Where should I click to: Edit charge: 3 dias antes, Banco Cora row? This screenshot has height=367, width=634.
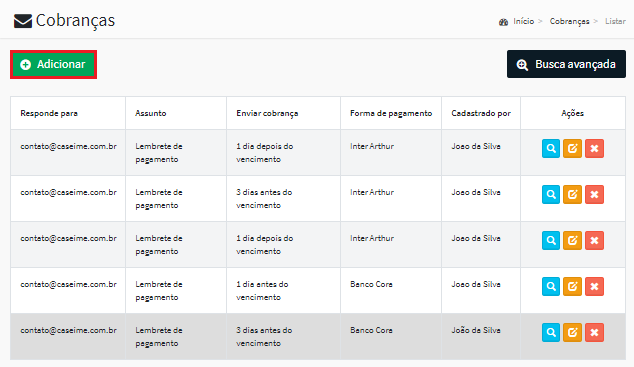point(573,333)
